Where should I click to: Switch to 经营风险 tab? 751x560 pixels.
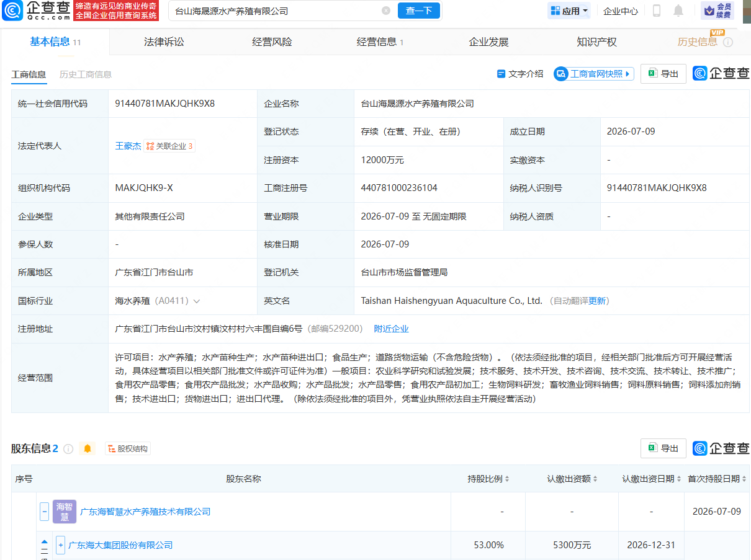[x=272, y=42]
